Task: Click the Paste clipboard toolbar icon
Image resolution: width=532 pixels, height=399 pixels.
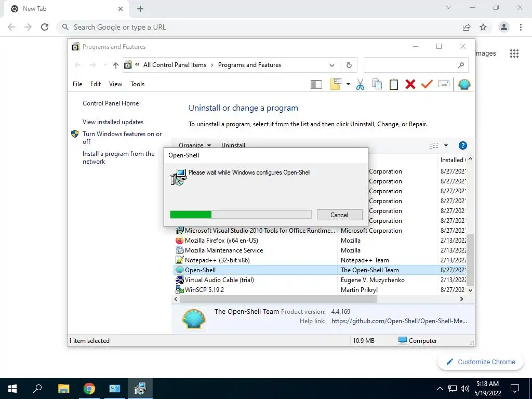Action: tap(394, 84)
